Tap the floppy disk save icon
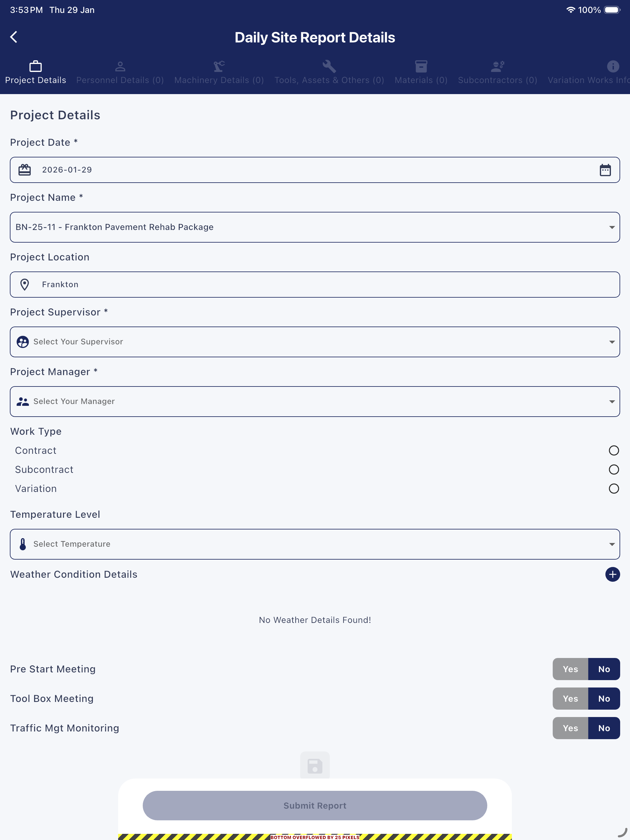 click(315, 766)
